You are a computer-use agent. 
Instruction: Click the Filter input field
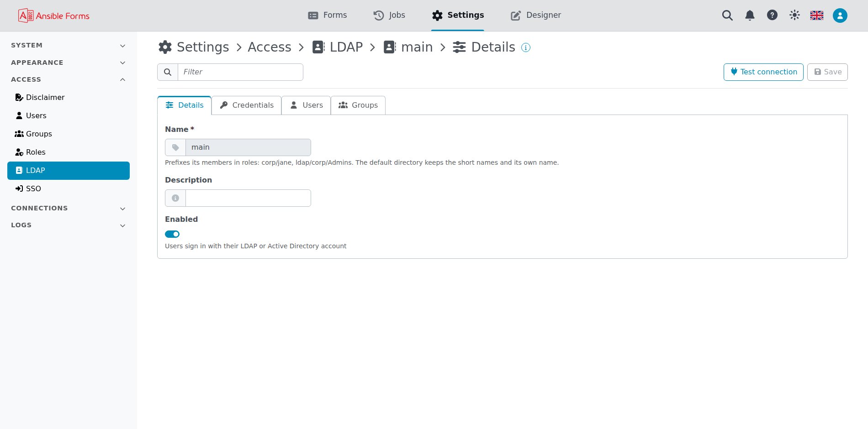click(240, 72)
